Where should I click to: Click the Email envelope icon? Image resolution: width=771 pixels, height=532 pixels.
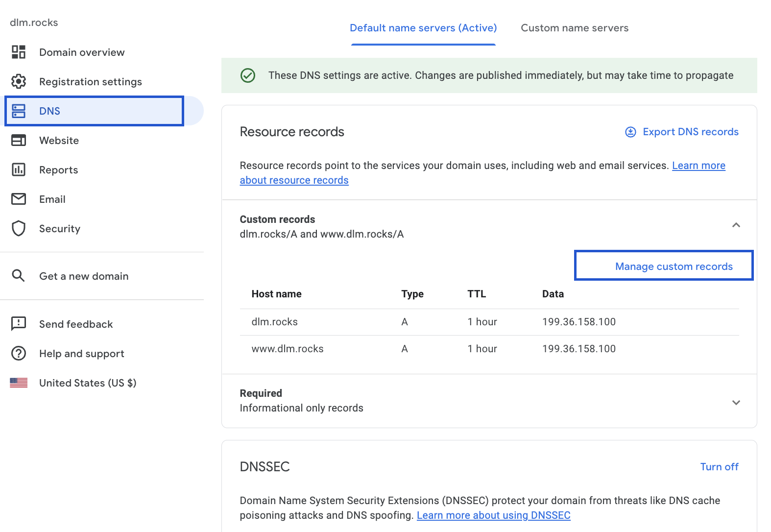click(19, 199)
